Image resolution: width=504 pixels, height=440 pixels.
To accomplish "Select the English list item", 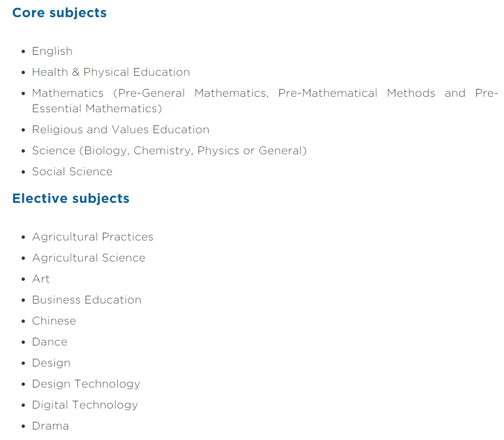I will click(52, 51).
